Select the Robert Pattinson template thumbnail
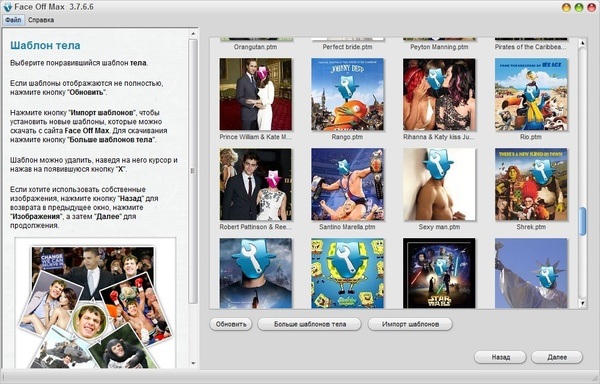600x384 pixels. 256,184
